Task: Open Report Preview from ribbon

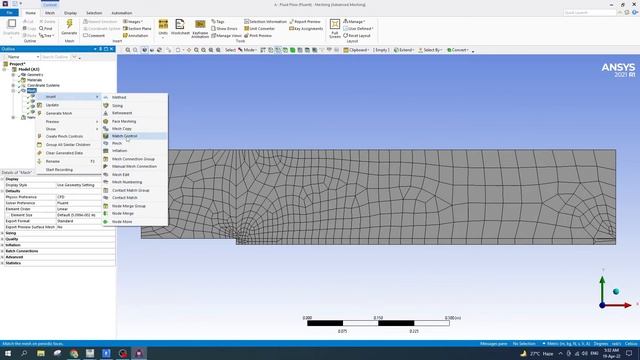Action: pos(304,21)
